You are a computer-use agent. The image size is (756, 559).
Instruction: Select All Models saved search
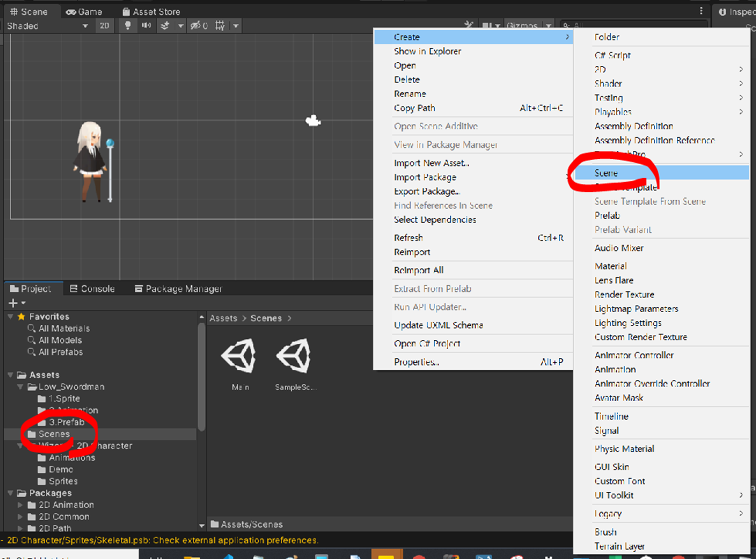60,340
